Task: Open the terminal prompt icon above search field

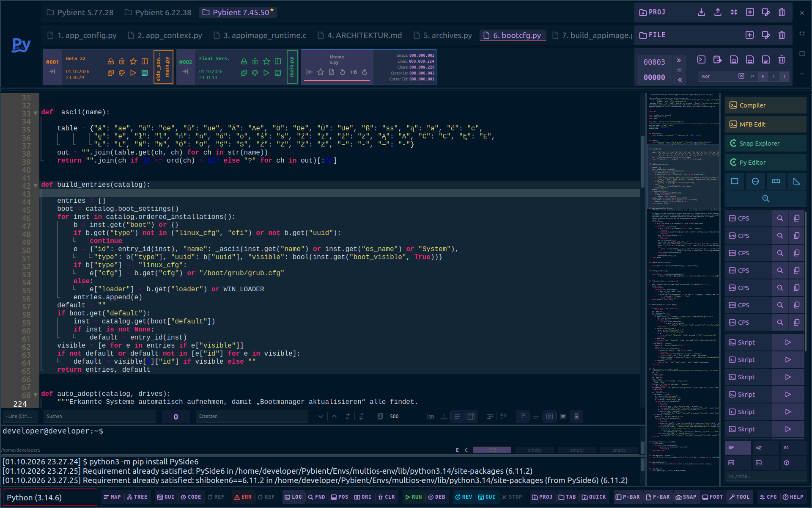Action: click(701, 60)
